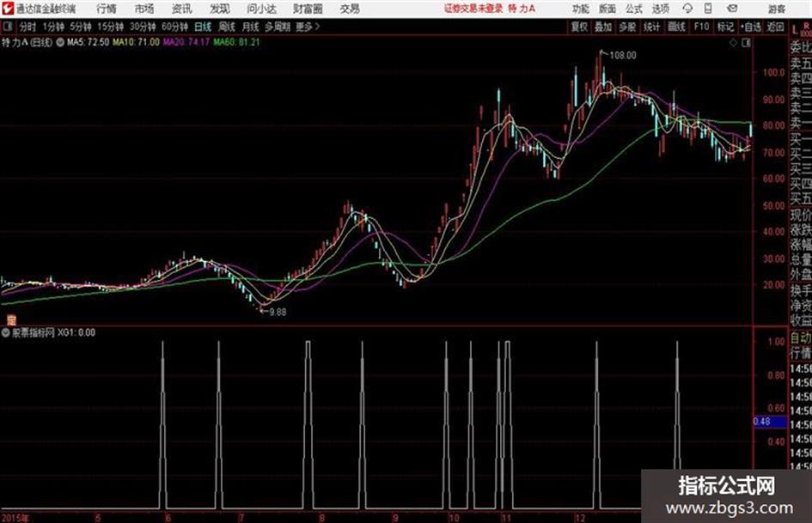Click the 复权 toolbar button

579,27
